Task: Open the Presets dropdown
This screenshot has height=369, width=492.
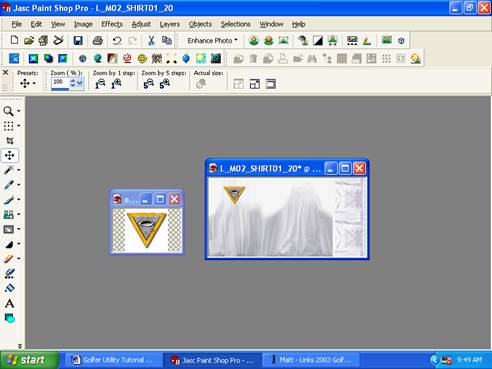Action: tap(27, 83)
